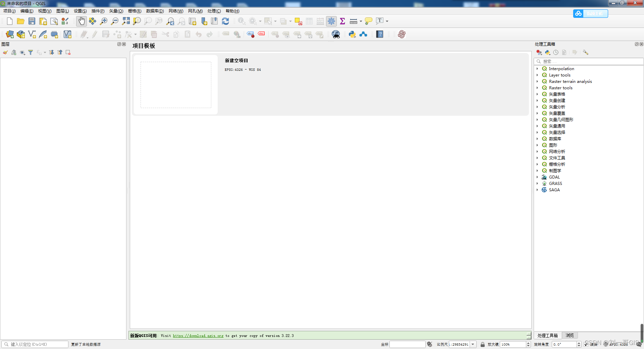Select 网络分析 in the toolbox tree

pos(557,152)
